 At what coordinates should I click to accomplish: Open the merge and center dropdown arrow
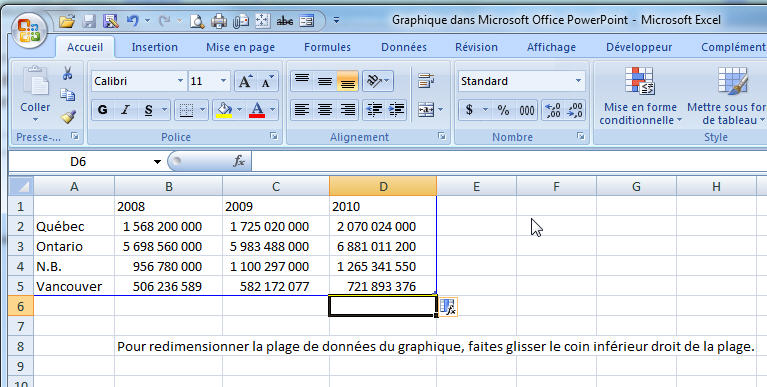tap(441, 110)
